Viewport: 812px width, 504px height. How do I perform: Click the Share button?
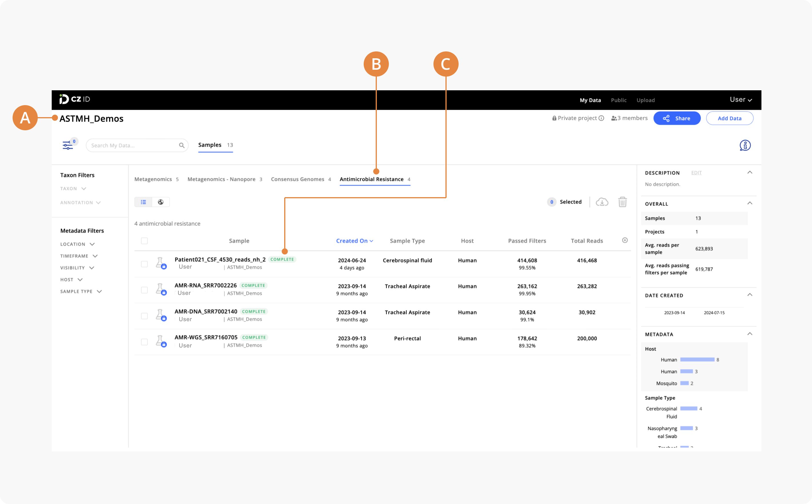point(677,118)
